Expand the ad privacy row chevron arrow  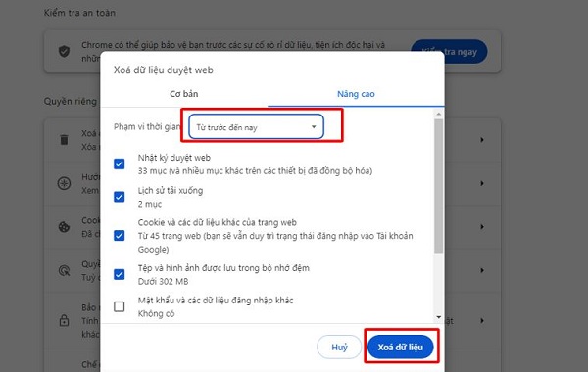pyautogui.click(x=482, y=270)
